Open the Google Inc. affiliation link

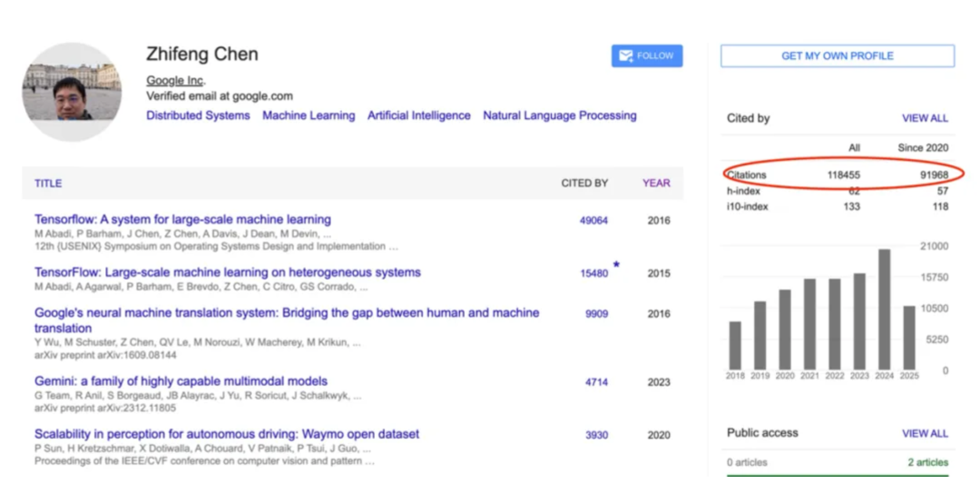176,81
